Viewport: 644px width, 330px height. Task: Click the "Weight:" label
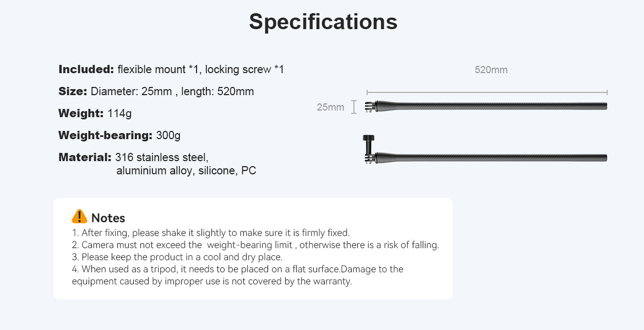81,113
